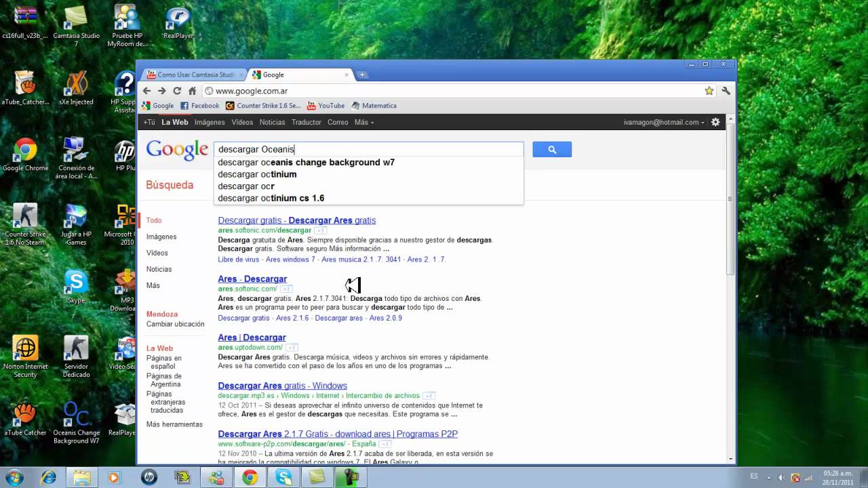
Task: Expand Más herramientas in the sidebar
Action: click(174, 424)
